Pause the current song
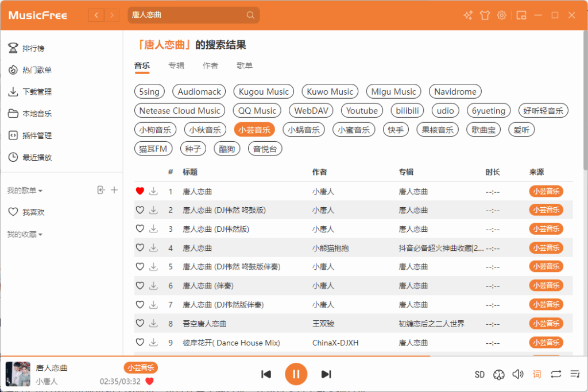The image size is (588, 392). click(x=296, y=374)
